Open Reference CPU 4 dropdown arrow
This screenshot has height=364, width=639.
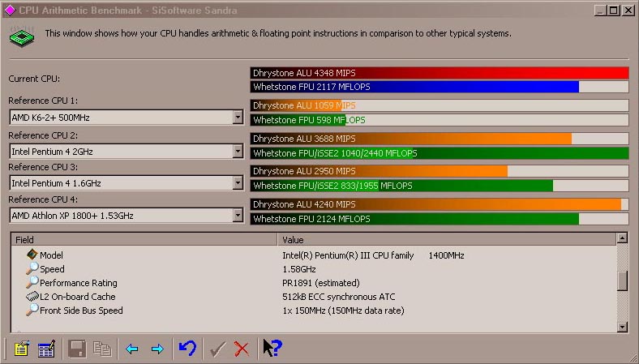point(238,215)
